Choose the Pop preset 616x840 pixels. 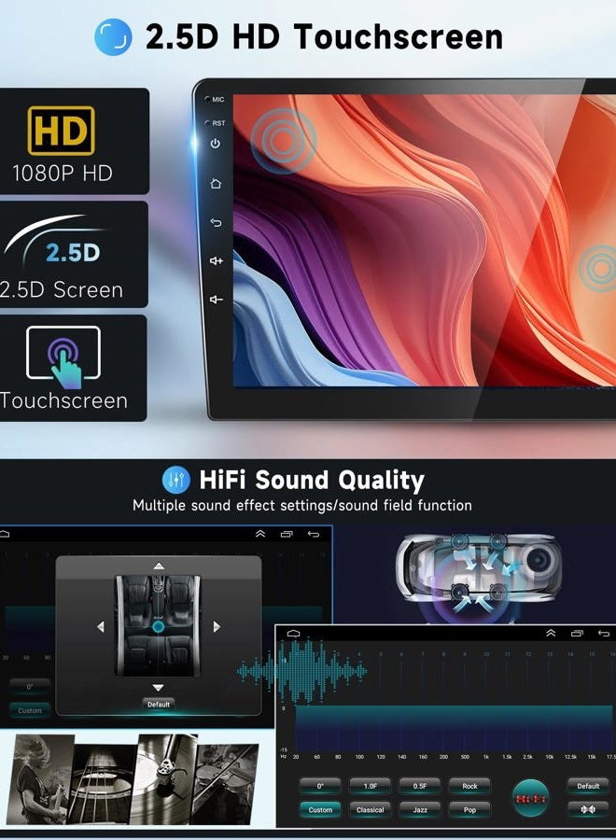pyautogui.click(x=469, y=809)
